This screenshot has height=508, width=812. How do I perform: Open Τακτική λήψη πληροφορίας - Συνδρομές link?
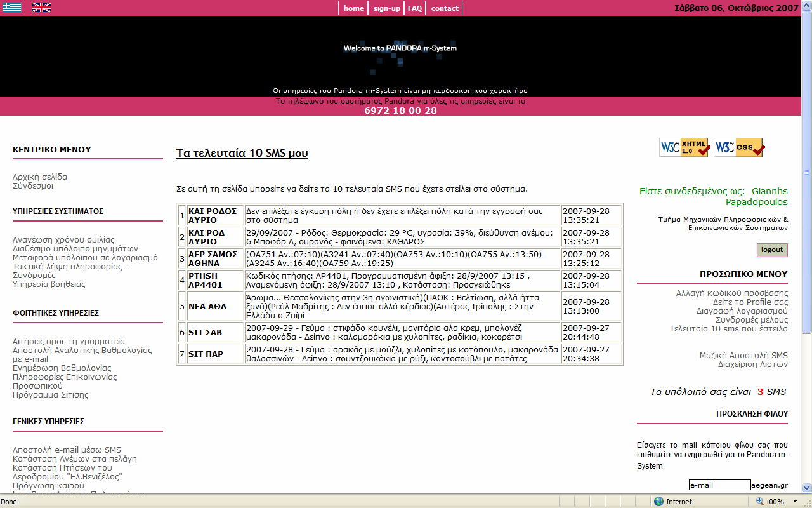(x=70, y=271)
